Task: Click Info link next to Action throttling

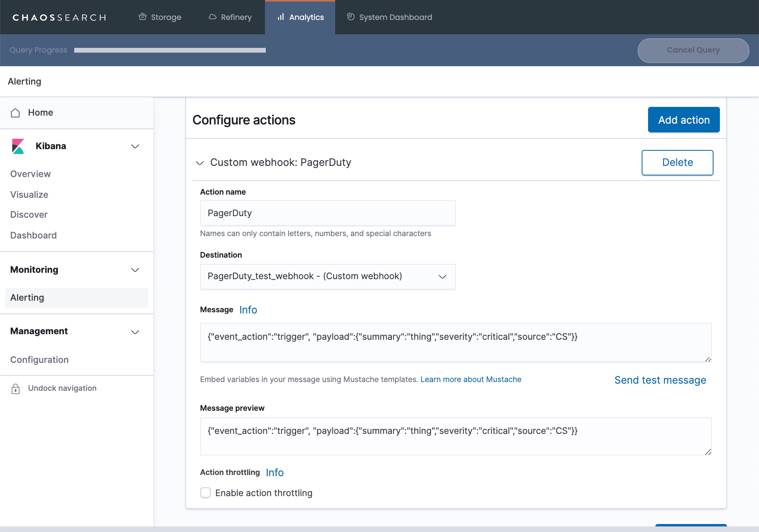Action: (x=275, y=473)
